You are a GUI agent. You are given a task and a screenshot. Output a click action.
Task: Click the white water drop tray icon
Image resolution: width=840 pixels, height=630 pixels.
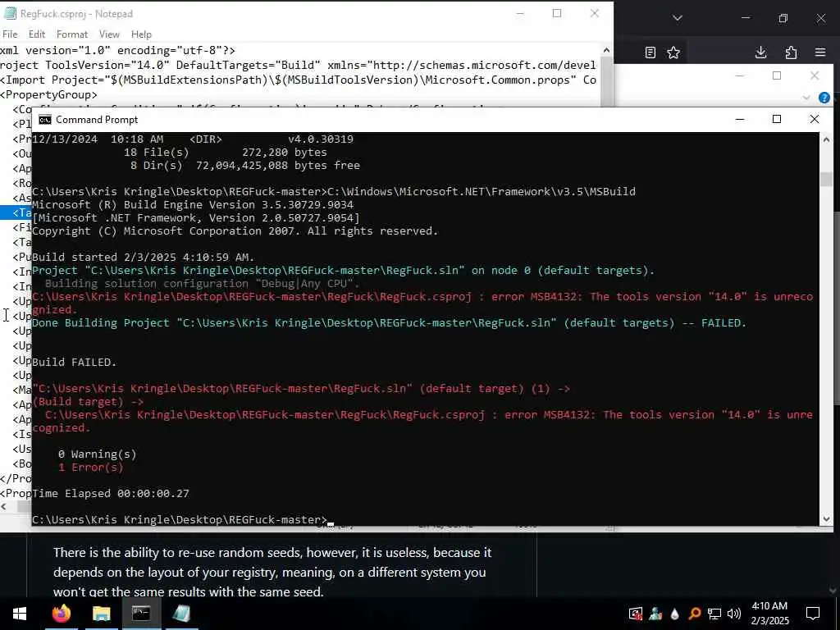(x=675, y=614)
